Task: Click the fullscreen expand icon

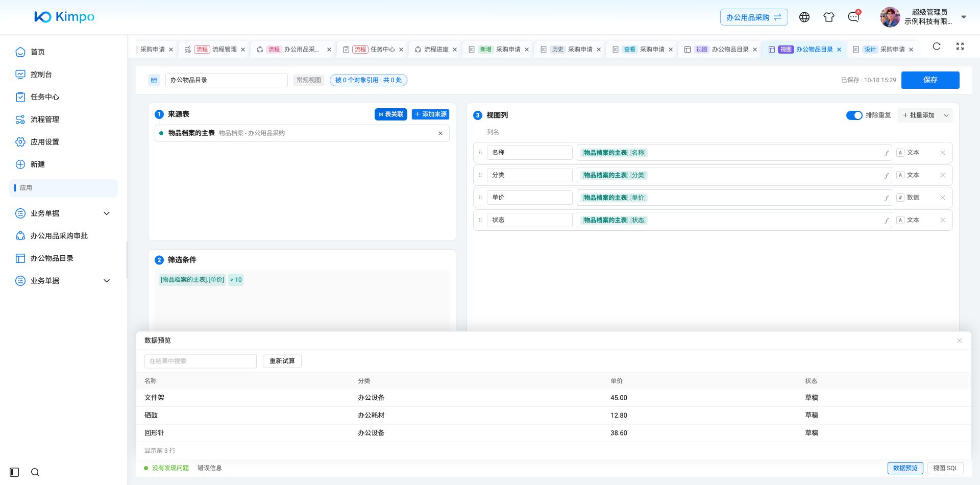Action: 960,46
